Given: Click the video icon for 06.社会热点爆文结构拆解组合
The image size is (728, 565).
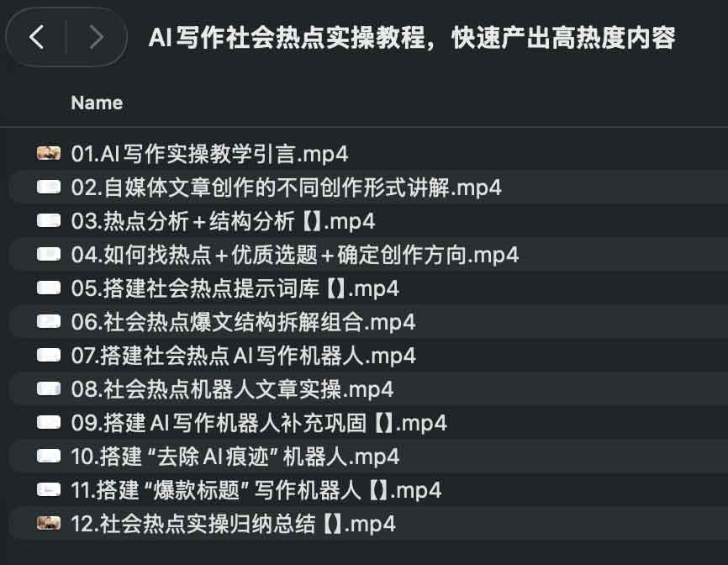Looking at the screenshot, I should click(49, 322).
